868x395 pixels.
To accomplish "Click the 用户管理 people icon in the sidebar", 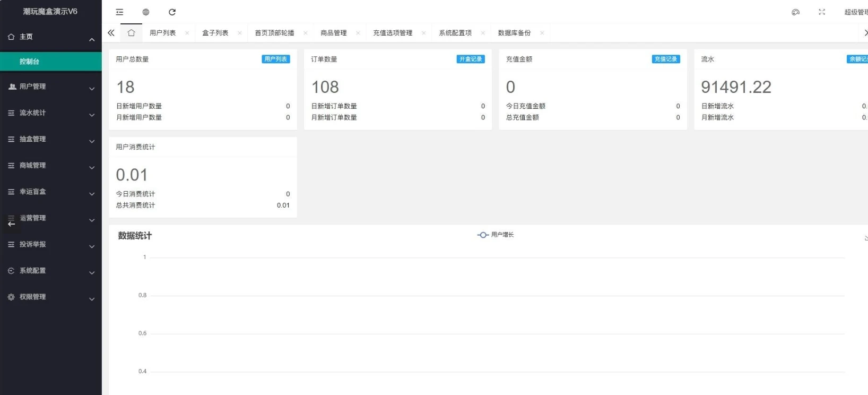I will pyautogui.click(x=12, y=86).
